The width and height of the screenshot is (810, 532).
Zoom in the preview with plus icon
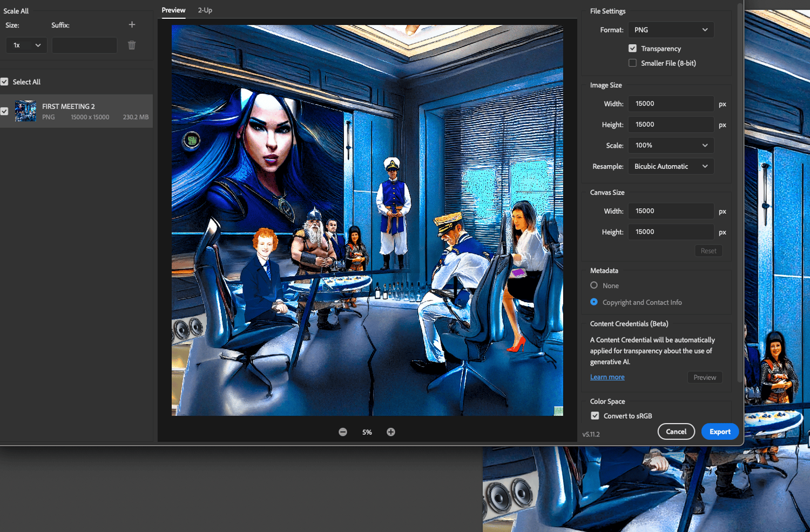click(391, 432)
